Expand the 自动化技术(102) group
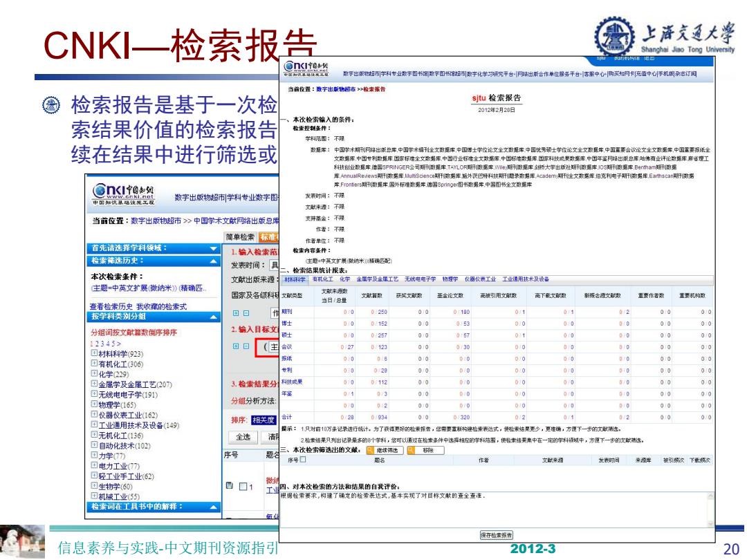Screen dimensions: 747x560 pyautogui.click(x=94, y=445)
